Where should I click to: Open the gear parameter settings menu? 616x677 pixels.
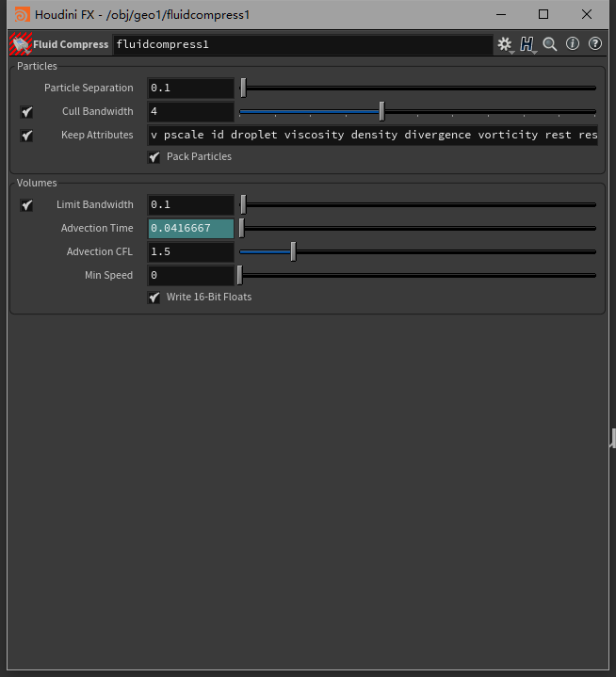coord(505,44)
